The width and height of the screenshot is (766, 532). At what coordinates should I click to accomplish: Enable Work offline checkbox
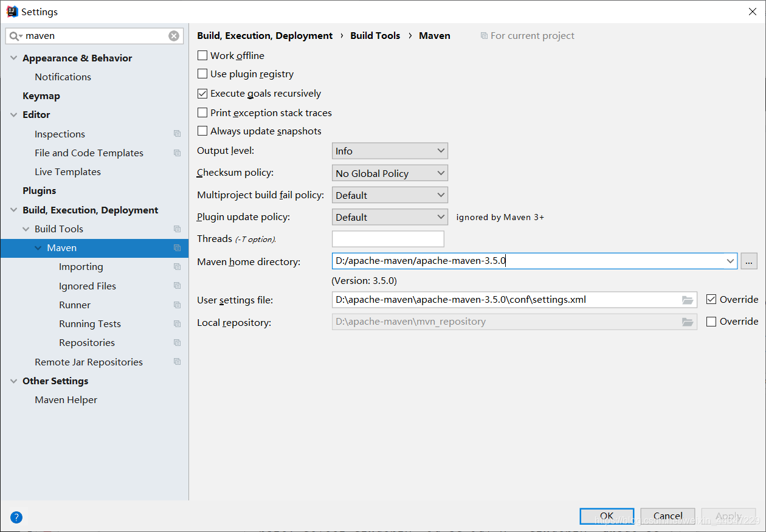[202, 55]
